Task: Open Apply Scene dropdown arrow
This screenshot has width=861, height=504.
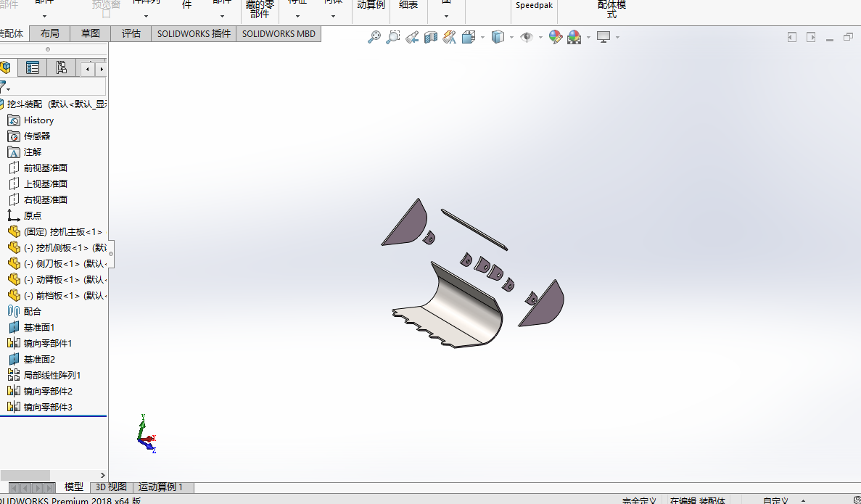Action: [x=589, y=37]
